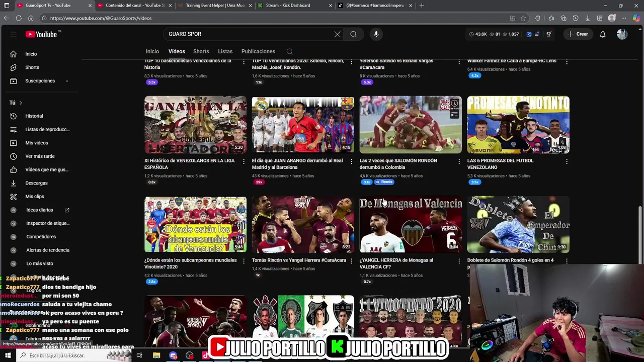Open browser Favorites list icon
Image resolution: width=644 pixels, height=362 pixels.
click(551, 18)
